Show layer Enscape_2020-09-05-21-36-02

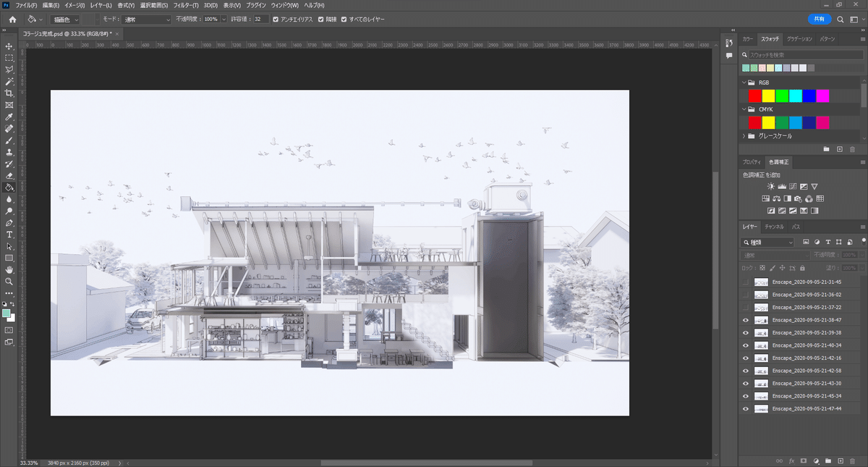746,295
